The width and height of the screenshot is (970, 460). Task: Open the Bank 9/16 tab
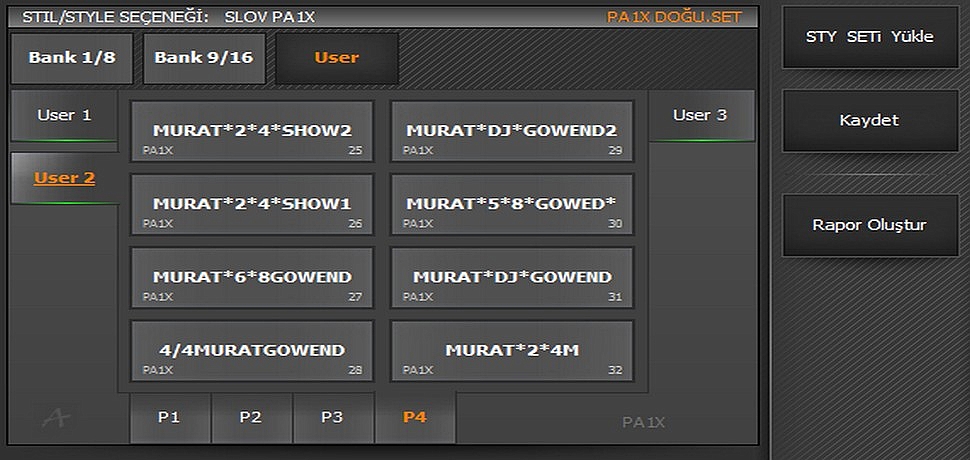(x=203, y=58)
